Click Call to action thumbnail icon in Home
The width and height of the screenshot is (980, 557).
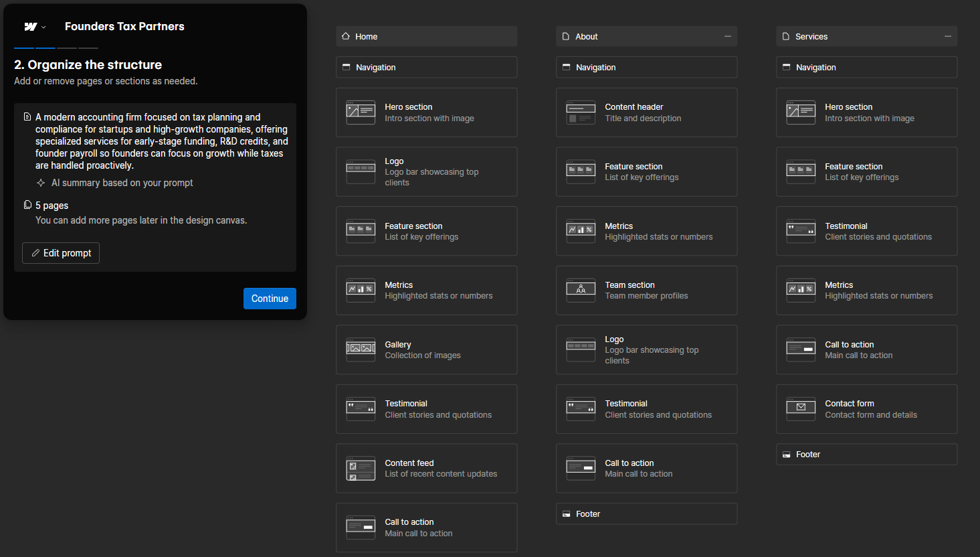point(361,528)
